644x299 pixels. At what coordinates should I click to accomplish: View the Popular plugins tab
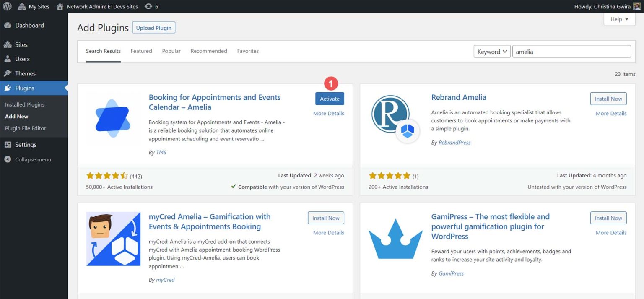click(171, 51)
